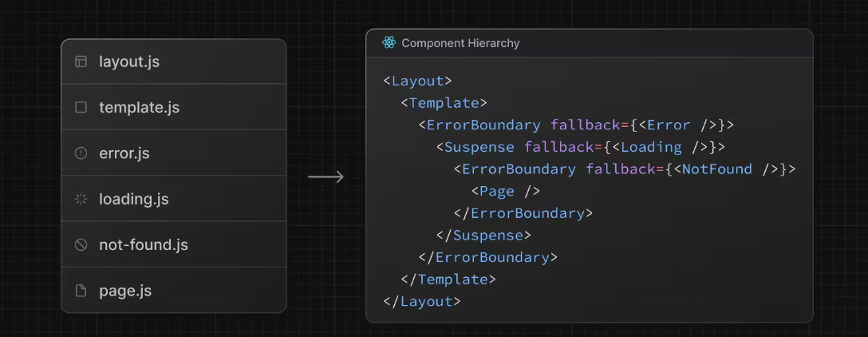Click the loading.js spinner icon
The height and width of the screenshot is (337, 868).
tap(81, 199)
